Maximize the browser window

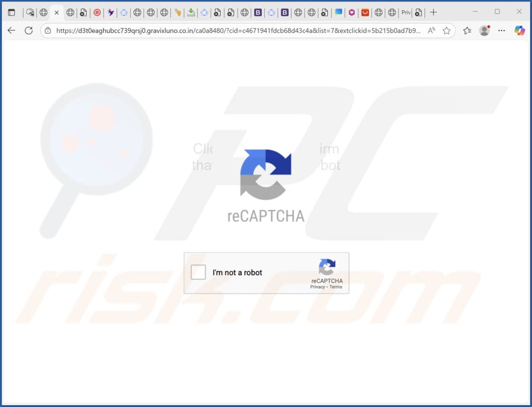pos(497,11)
